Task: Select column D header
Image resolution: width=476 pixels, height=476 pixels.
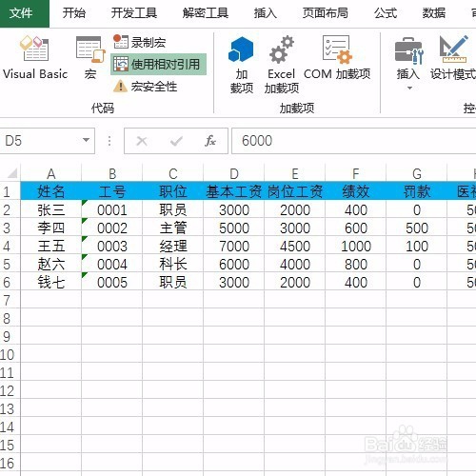Action: click(x=234, y=173)
